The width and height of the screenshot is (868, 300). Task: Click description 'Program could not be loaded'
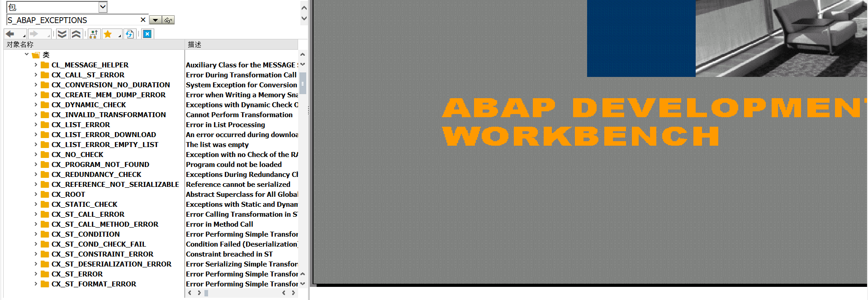coord(234,164)
